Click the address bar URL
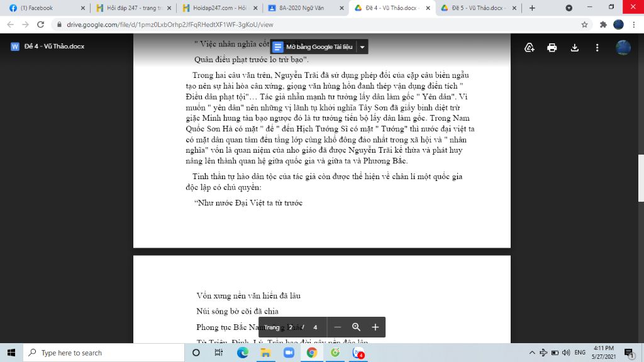 click(170, 25)
